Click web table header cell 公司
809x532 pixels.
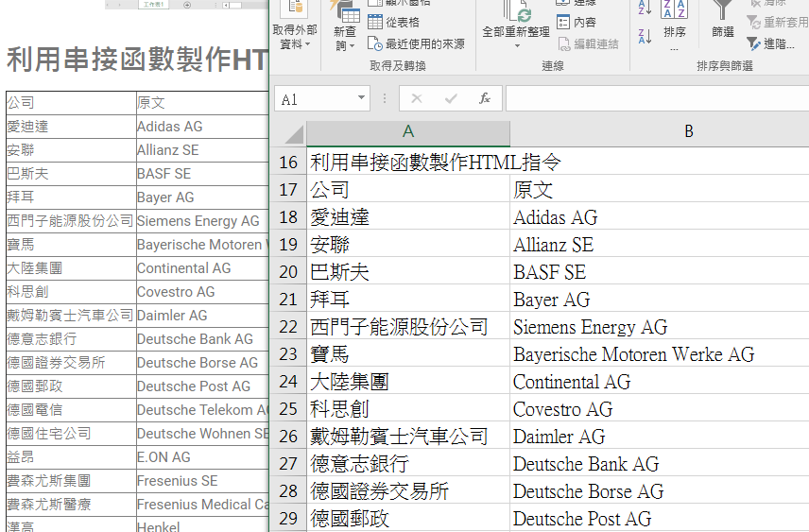click(71, 103)
